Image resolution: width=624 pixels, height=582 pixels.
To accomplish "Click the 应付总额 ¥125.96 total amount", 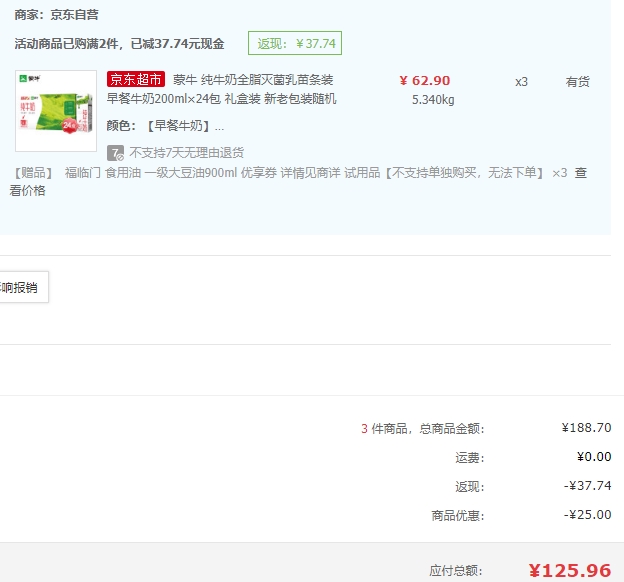I will (569, 571).
